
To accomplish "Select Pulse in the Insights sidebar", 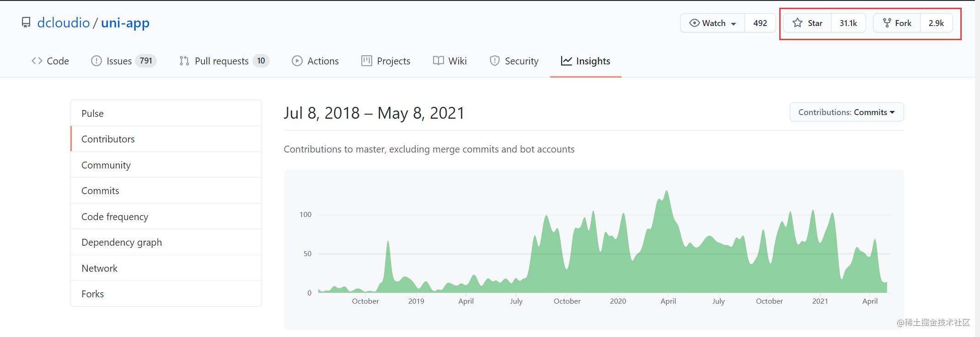I will (92, 113).
